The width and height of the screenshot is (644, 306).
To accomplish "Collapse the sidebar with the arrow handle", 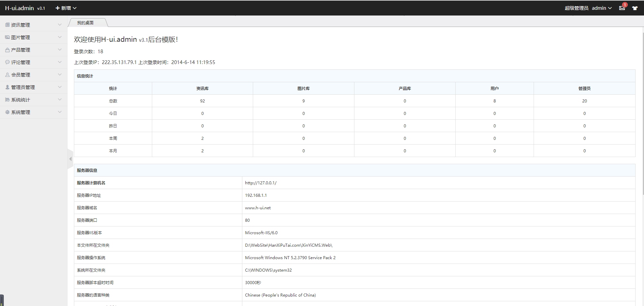I will [70, 159].
